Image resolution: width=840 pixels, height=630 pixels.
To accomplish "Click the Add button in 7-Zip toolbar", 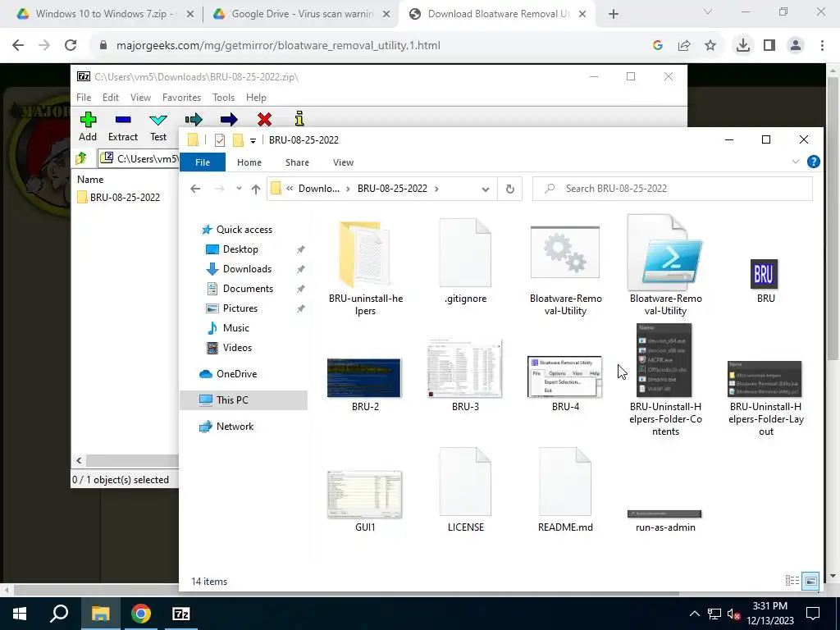I will (88, 127).
